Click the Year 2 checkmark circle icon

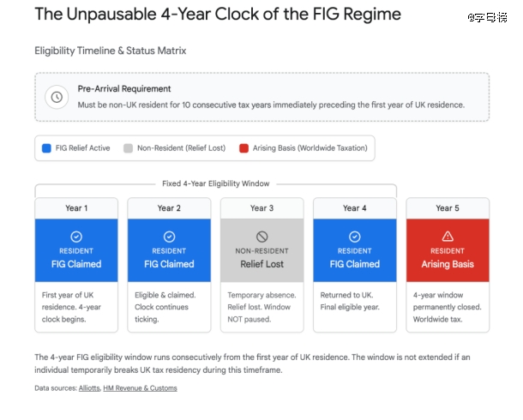click(x=169, y=236)
